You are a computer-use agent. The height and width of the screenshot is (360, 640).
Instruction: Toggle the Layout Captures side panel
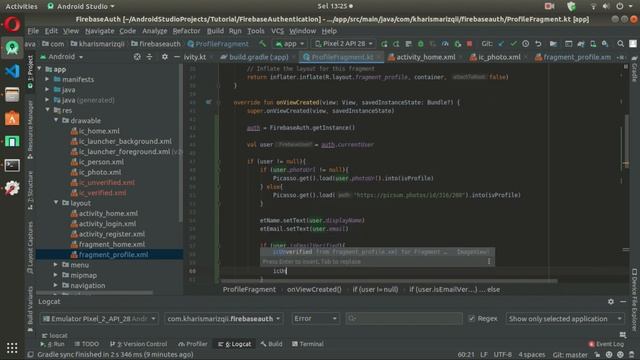point(30,247)
